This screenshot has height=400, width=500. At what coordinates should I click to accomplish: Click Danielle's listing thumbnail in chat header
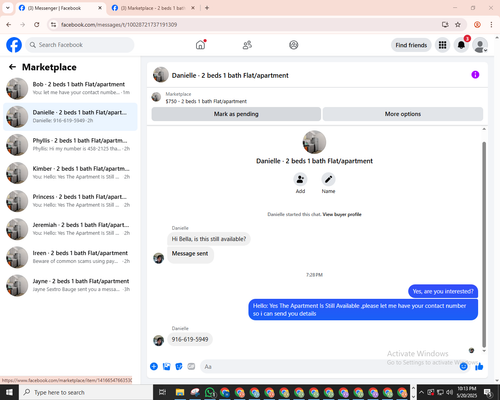click(x=161, y=75)
